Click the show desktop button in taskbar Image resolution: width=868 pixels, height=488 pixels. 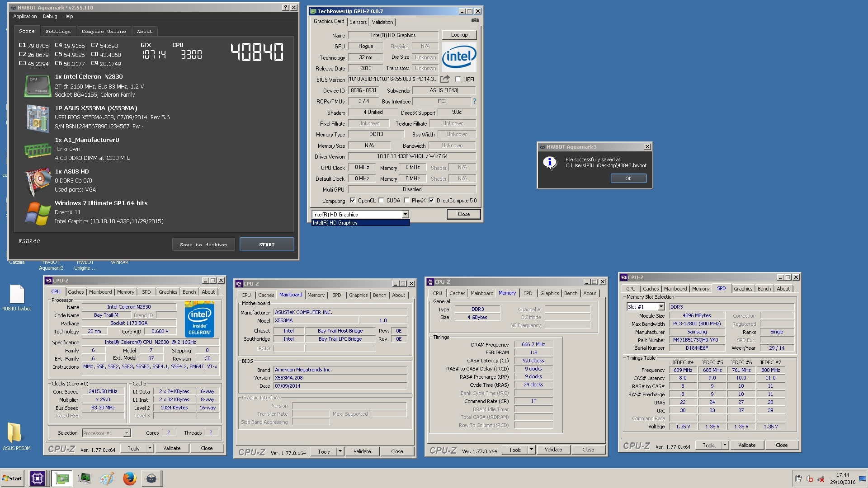click(863, 479)
